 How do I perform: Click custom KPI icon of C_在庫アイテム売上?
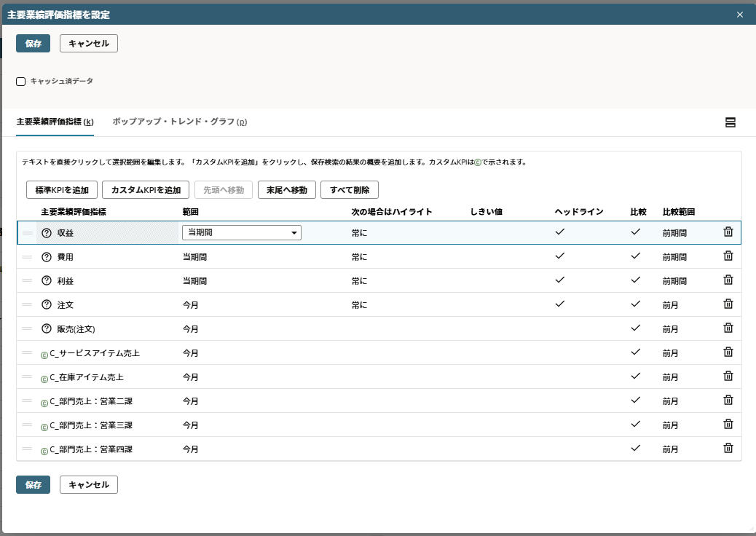[x=44, y=379]
